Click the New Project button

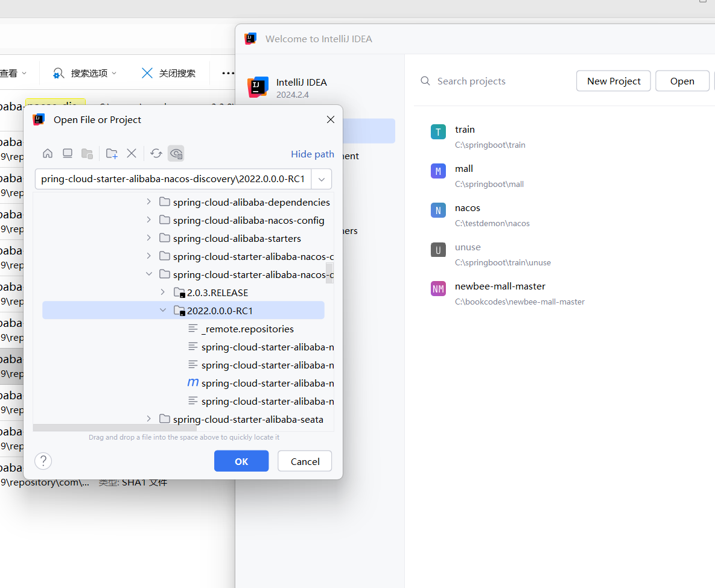pyautogui.click(x=613, y=81)
